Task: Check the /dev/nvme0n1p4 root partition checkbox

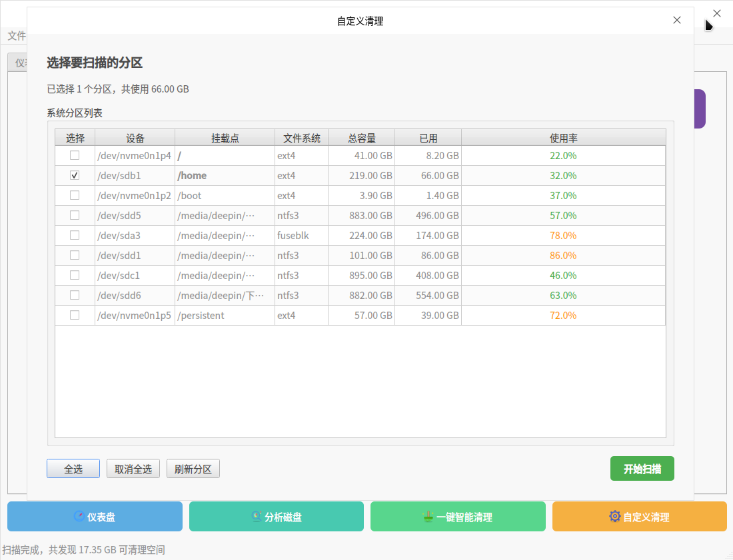Action: (75, 155)
